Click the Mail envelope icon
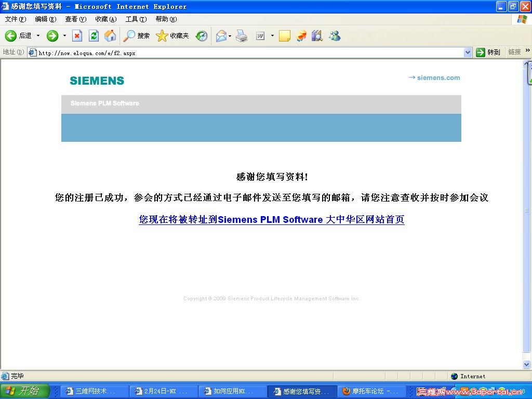The width and height of the screenshot is (532, 399). click(221, 36)
